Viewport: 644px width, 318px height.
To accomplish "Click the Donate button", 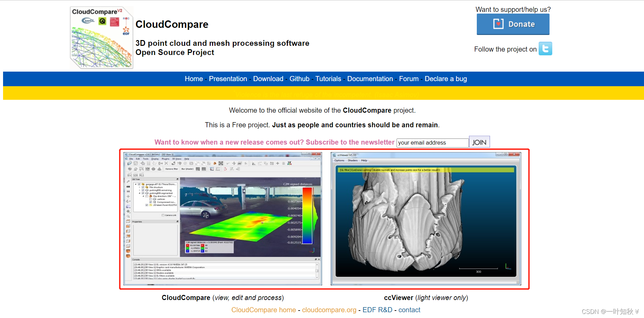I will (x=513, y=24).
